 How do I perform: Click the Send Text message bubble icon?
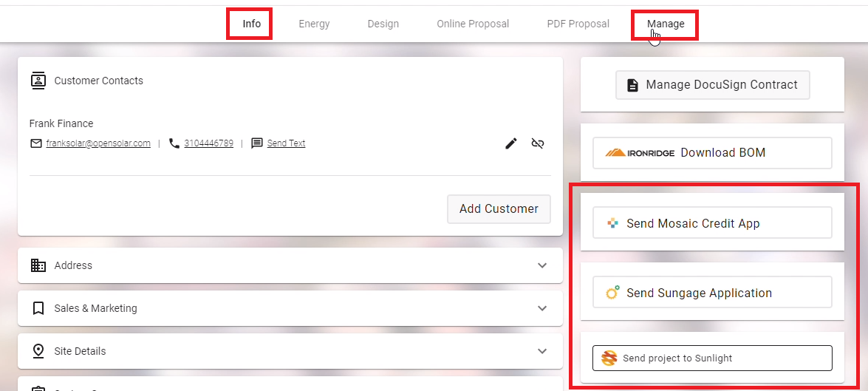coord(257,143)
